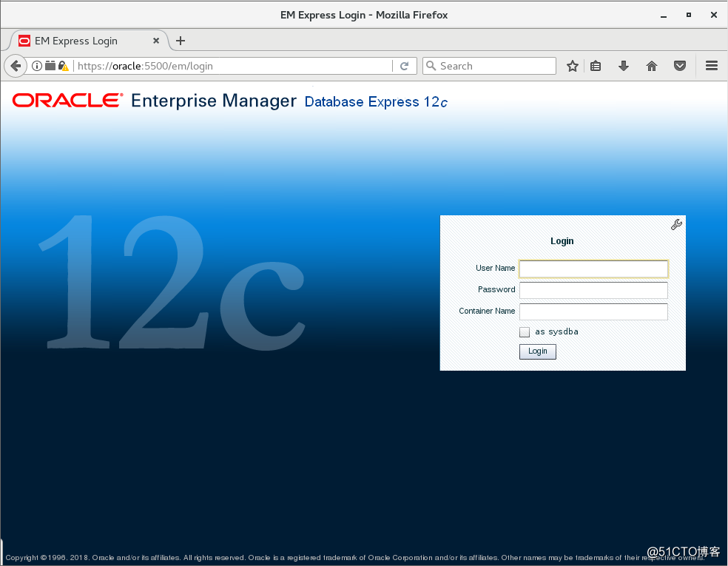
Task: Click the insecure connection padlock warning icon
Action: click(x=64, y=66)
